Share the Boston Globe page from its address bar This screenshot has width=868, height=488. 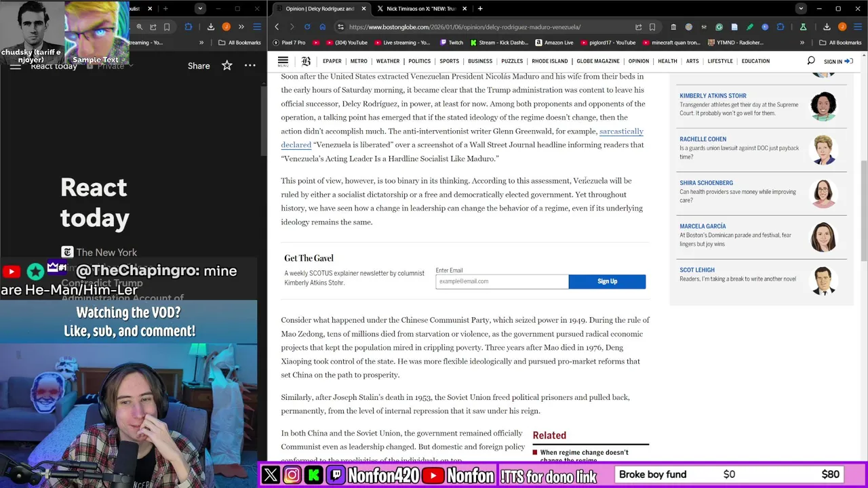(x=638, y=27)
